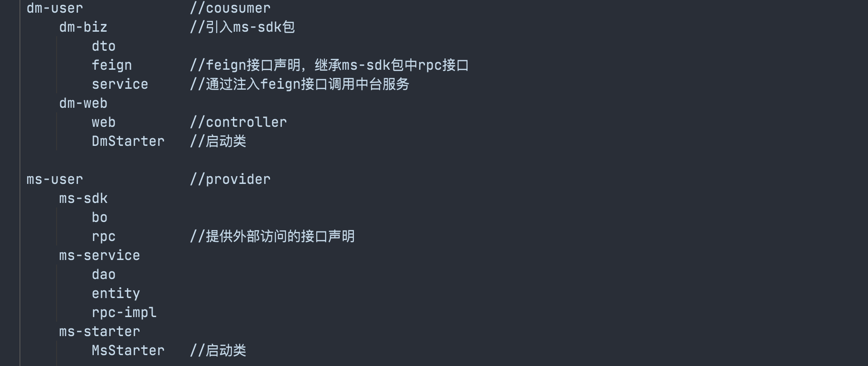This screenshot has height=366, width=868.
Task: Select the feign package text
Action: pyautogui.click(x=112, y=65)
